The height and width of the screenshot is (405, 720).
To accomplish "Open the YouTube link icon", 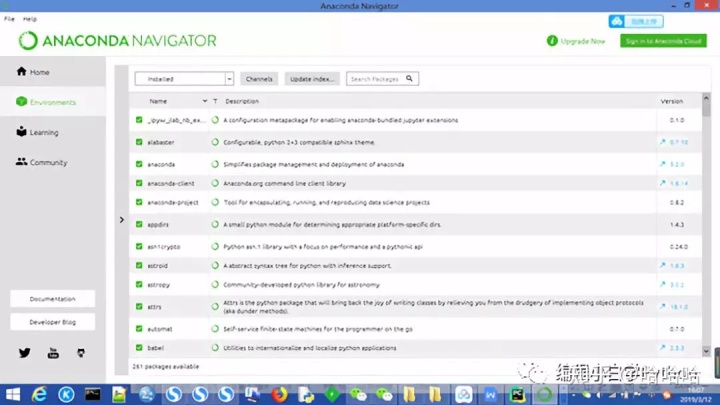I will coord(53,353).
